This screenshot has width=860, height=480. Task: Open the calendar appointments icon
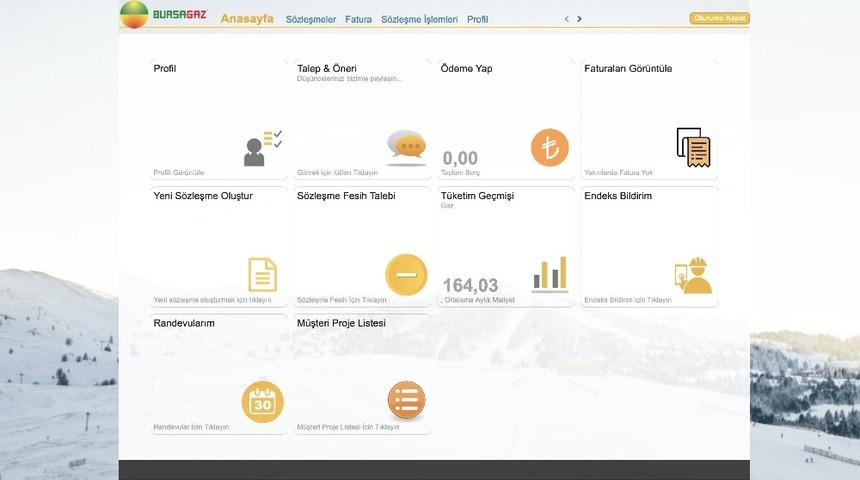(263, 402)
